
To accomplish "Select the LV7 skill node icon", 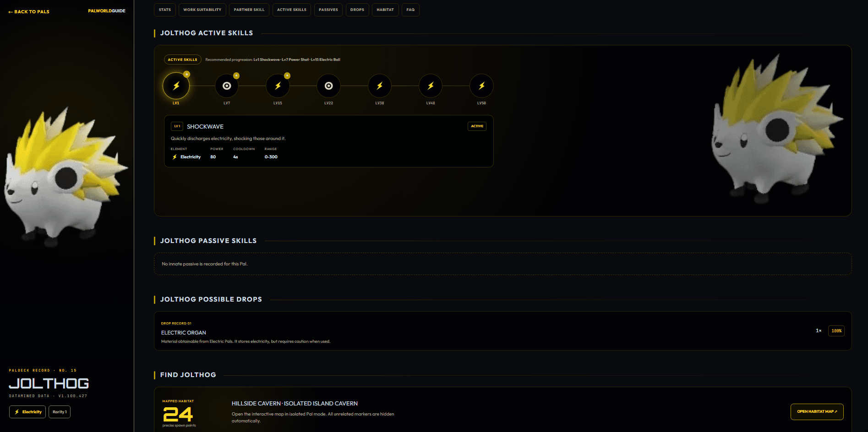I will (227, 86).
